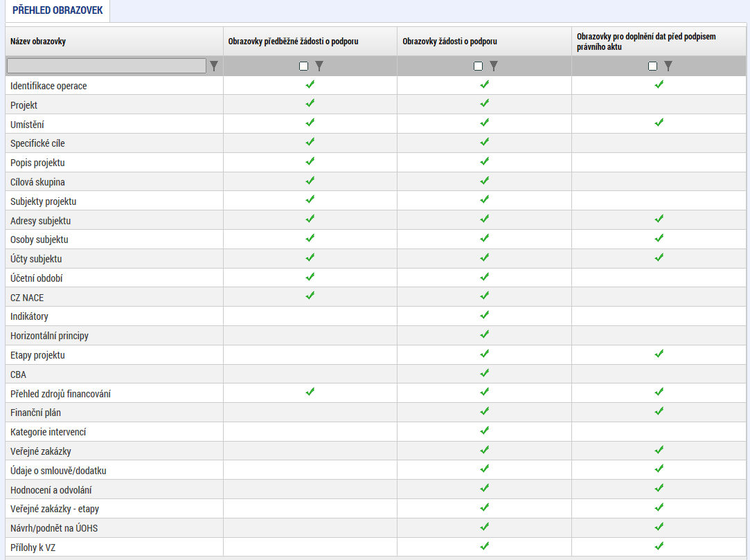750x560 pixels.
Task: Click the žádosti o podporu checkmark for Popis projektu
Action: (x=485, y=162)
